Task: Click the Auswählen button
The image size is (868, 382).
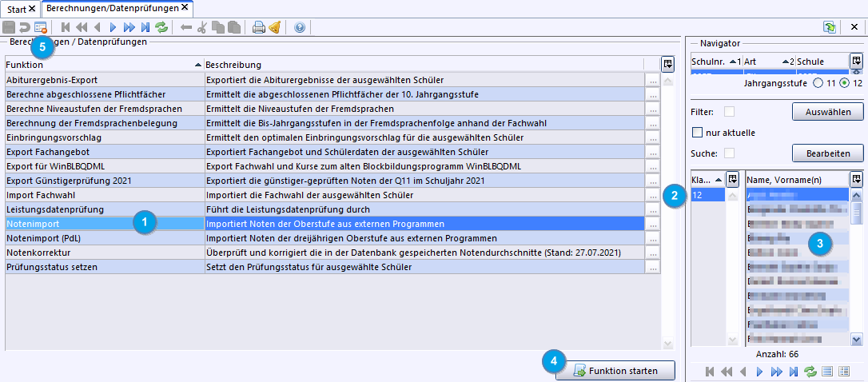Action: 828,111
